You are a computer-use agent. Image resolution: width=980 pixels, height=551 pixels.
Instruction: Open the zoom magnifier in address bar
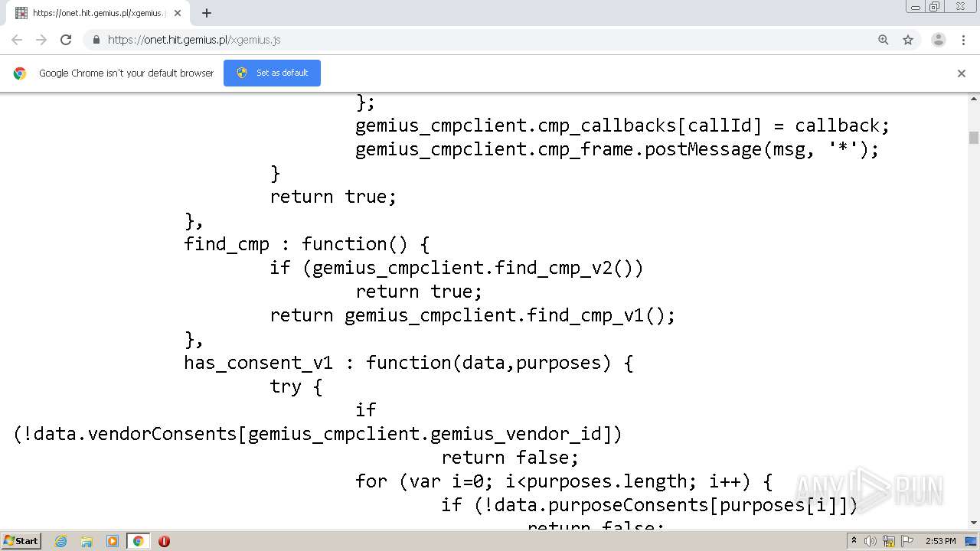coord(884,40)
